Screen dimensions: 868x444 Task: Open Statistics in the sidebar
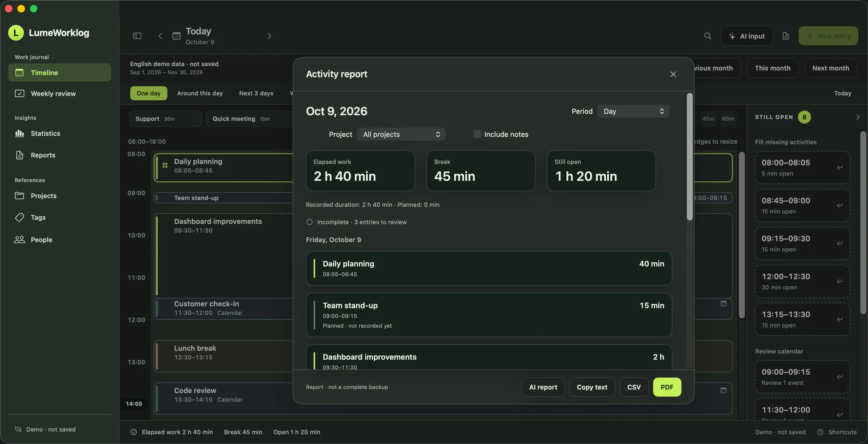click(60, 133)
